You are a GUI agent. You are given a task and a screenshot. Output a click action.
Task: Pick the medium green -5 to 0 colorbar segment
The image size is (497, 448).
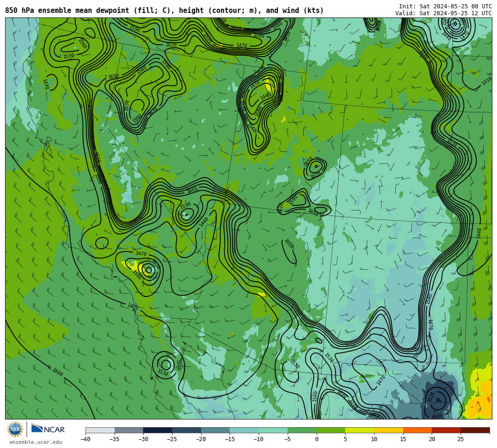click(x=302, y=430)
